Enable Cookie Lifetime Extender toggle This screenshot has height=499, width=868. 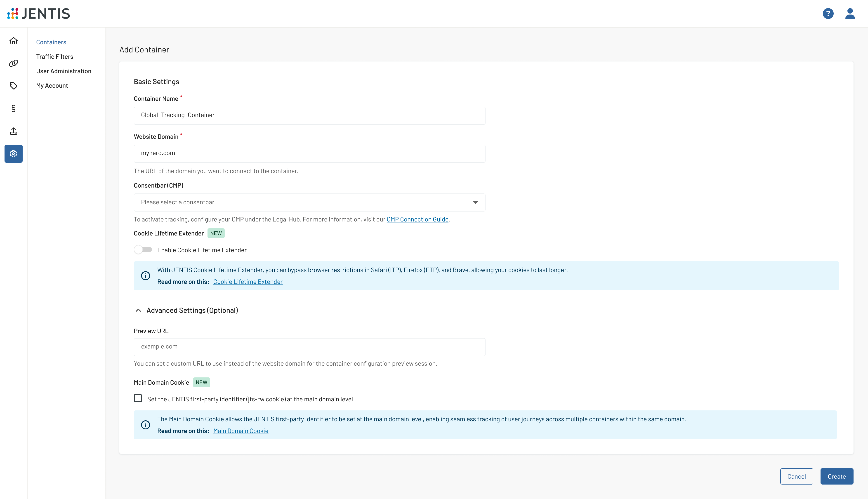pos(143,250)
